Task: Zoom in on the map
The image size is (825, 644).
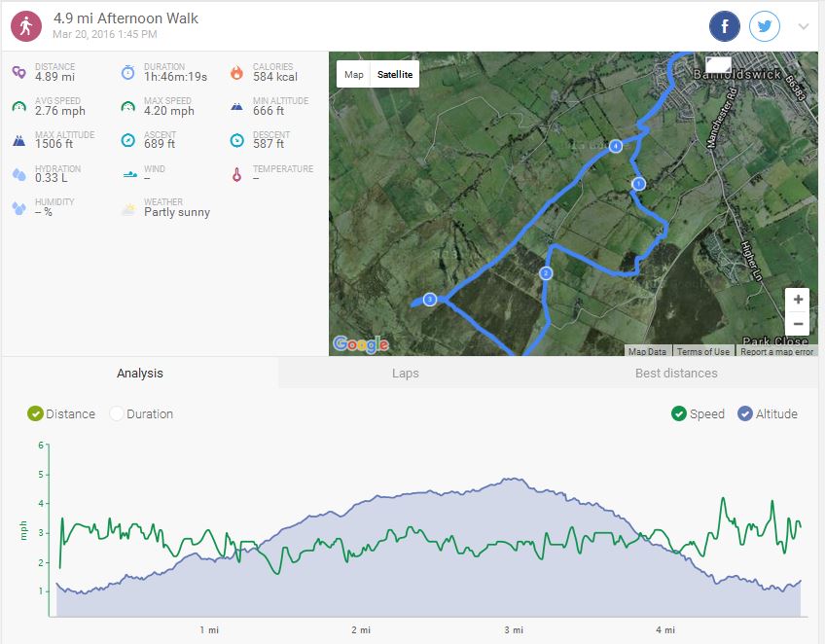Action: pyautogui.click(x=798, y=300)
